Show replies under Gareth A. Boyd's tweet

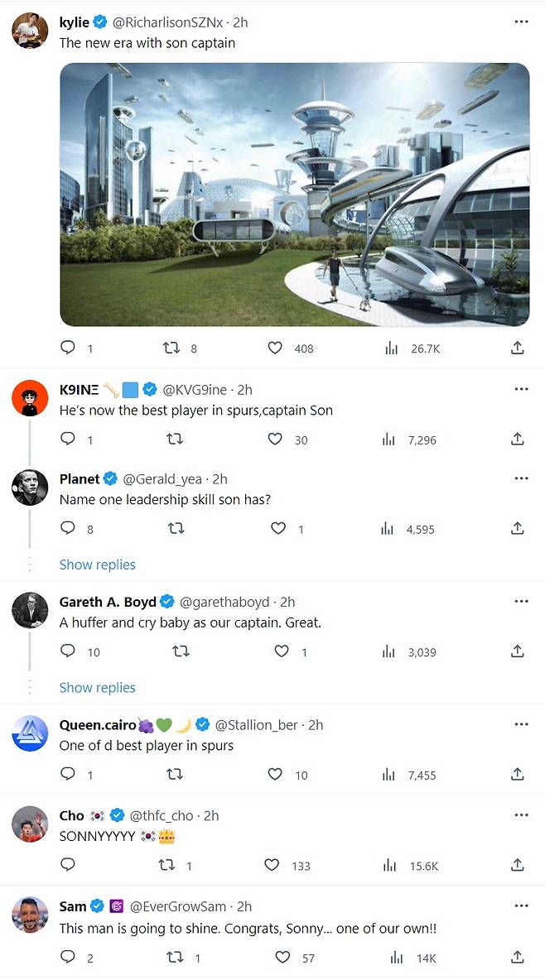(x=97, y=687)
